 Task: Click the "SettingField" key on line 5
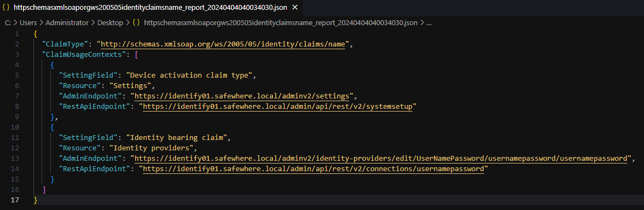88,75
